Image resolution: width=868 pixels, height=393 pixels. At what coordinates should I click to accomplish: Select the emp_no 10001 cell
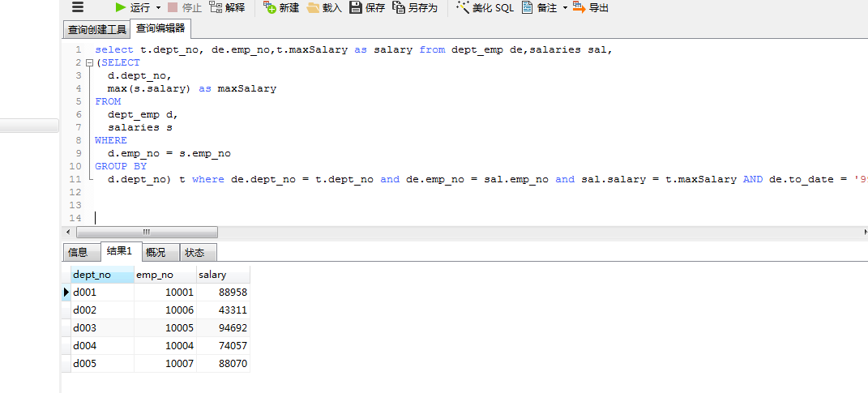[165, 293]
